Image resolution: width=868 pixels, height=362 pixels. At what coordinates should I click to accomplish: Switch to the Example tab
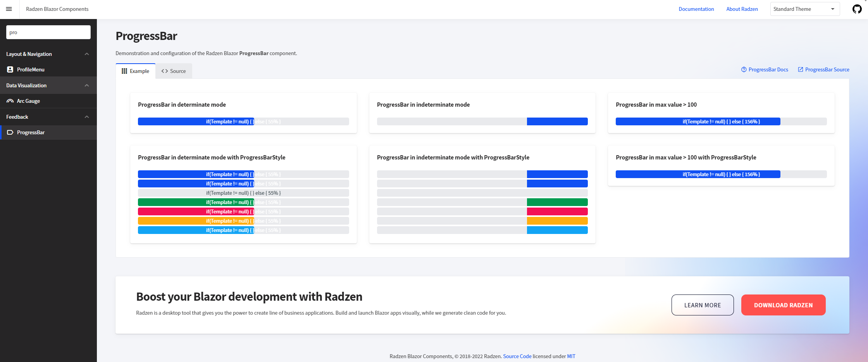click(x=136, y=71)
